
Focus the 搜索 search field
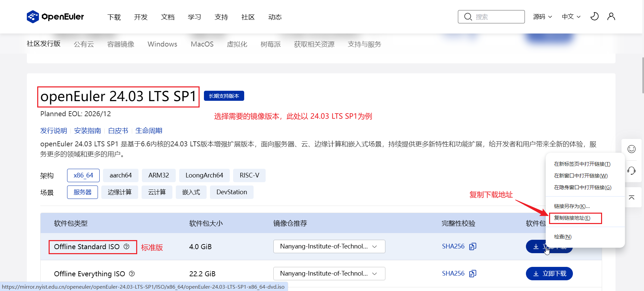pos(491,17)
